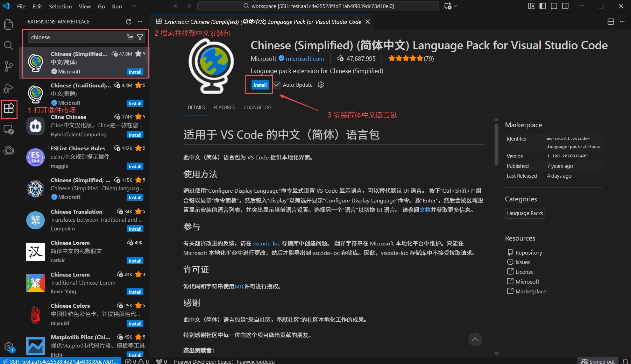Open the 文档 documentation link

(x=425, y=210)
